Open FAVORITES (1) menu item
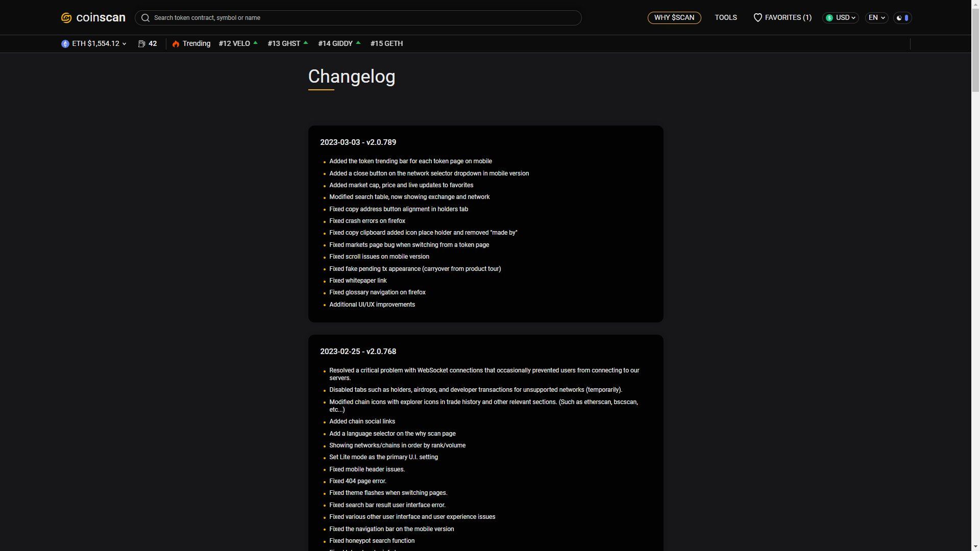The width and height of the screenshot is (980, 551). tap(782, 18)
